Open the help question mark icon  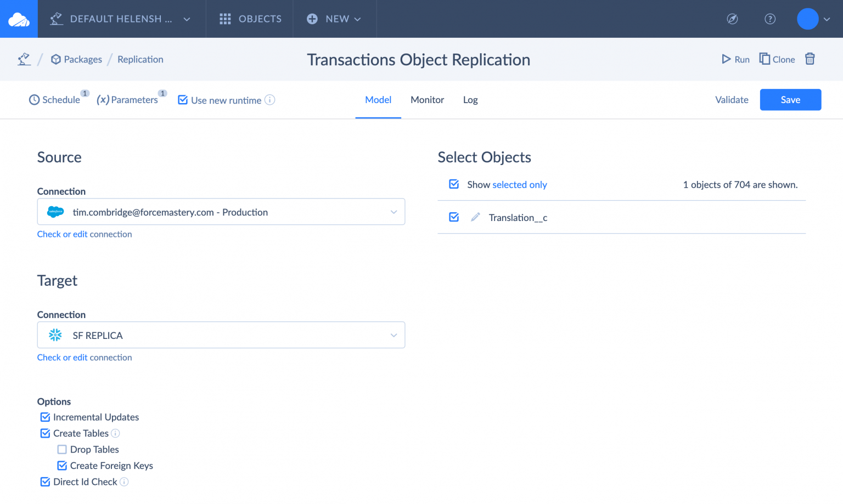[770, 19]
